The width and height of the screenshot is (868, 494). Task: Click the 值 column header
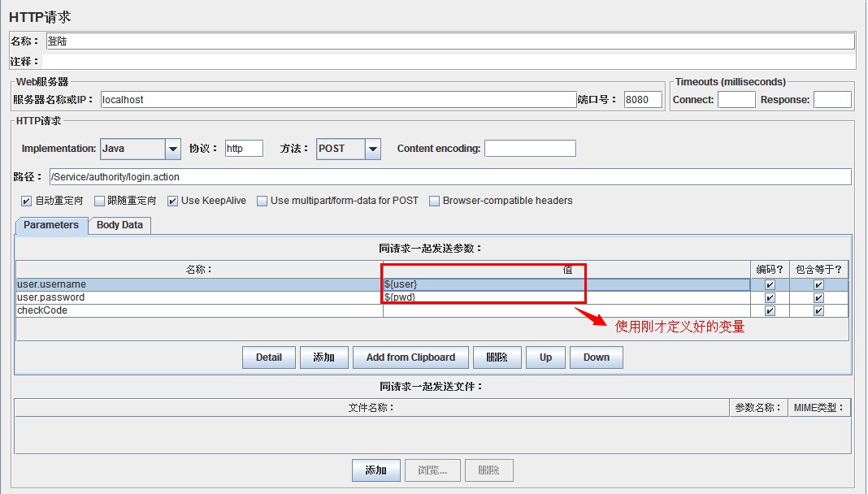[x=566, y=270]
